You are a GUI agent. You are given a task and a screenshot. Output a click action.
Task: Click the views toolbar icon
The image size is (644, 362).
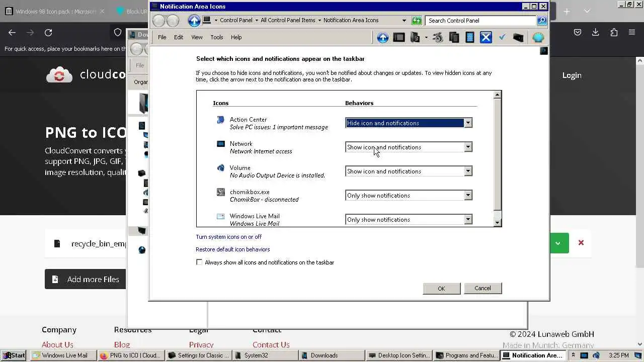click(416, 38)
